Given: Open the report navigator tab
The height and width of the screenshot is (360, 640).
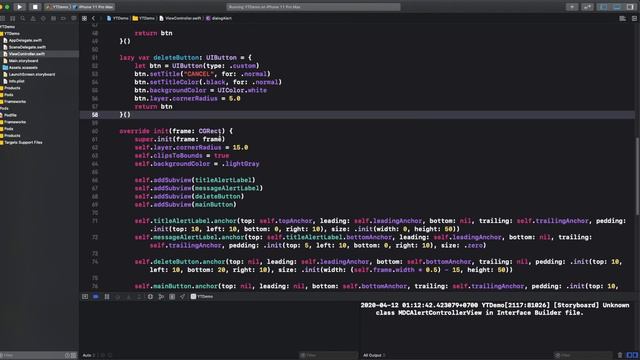Looking at the screenshot, I should pyautogui.click(x=73, y=18).
